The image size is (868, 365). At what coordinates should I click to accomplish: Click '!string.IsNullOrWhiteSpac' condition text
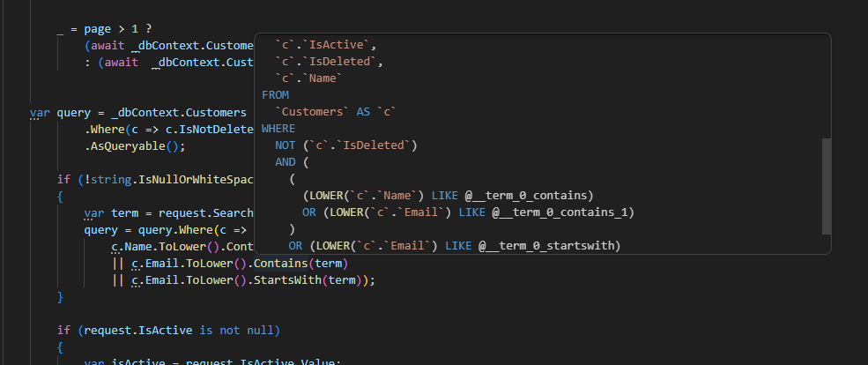pyautogui.click(x=169, y=180)
